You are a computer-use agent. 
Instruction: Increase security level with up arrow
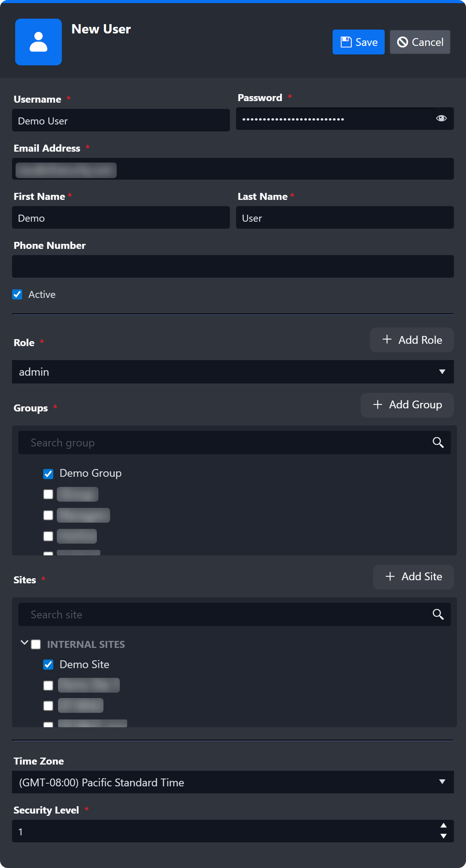click(443, 825)
